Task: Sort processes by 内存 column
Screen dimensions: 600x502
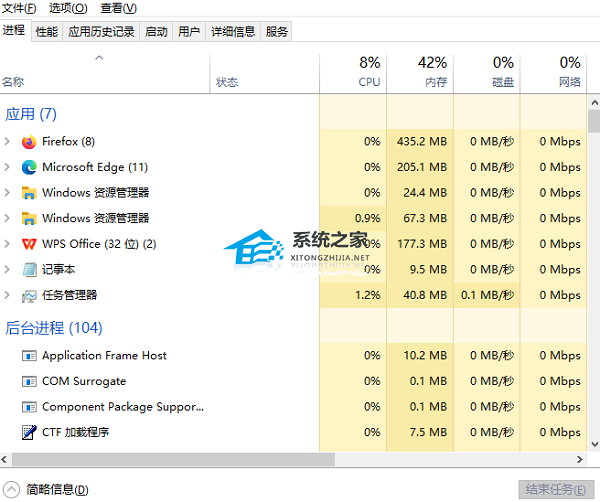Action: pos(420,72)
